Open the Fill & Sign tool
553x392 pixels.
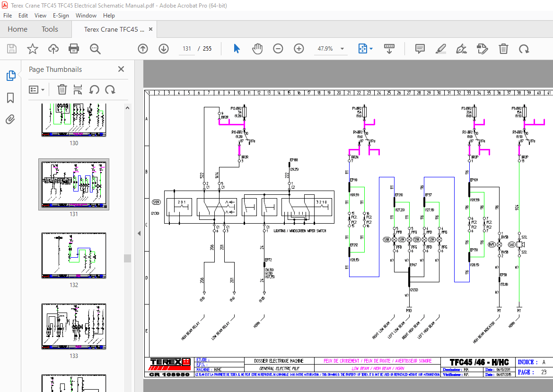[x=461, y=48]
